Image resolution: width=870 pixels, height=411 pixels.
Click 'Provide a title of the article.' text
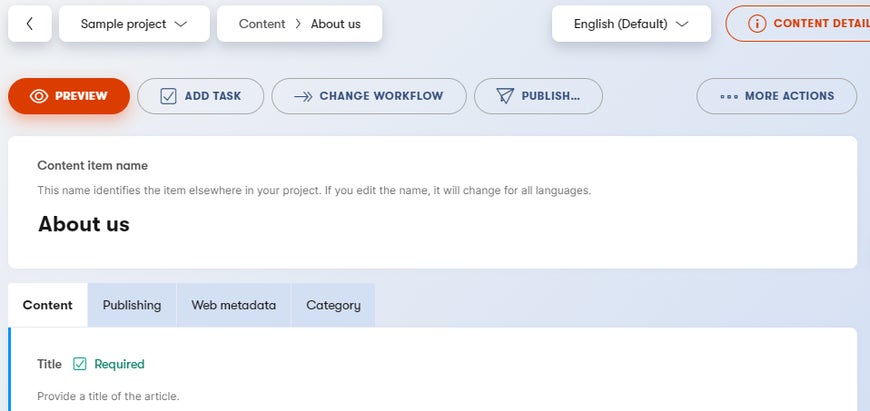[x=108, y=397]
